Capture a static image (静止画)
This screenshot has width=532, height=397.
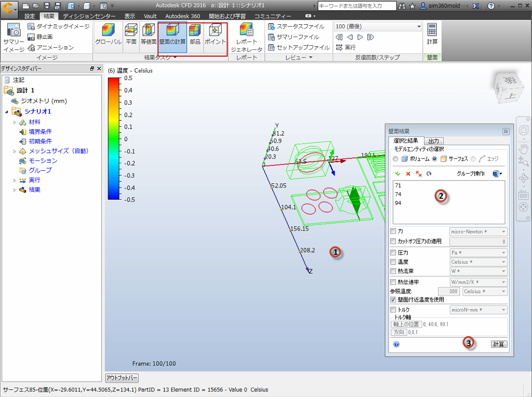coord(40,36)
